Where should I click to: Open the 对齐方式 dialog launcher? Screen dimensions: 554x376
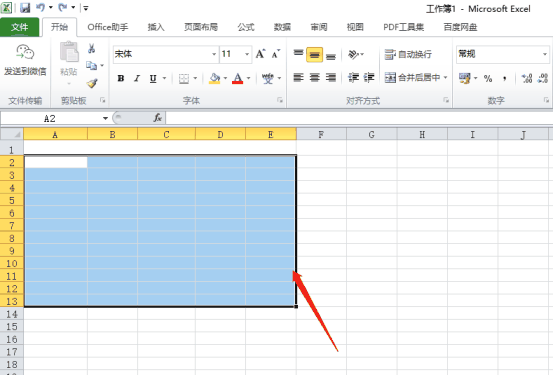[446, 100]
